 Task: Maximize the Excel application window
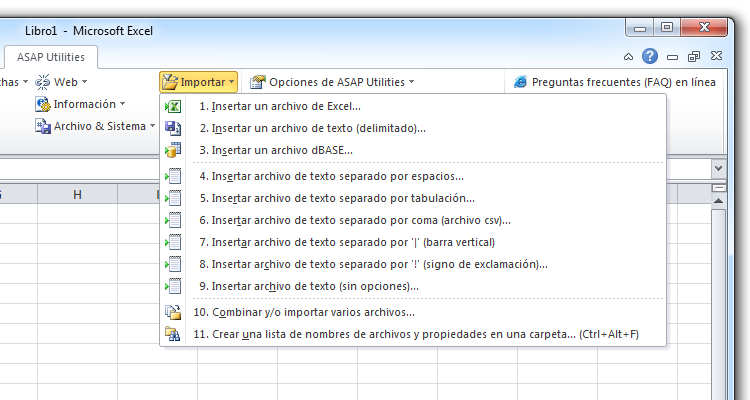tap(667, 27)
